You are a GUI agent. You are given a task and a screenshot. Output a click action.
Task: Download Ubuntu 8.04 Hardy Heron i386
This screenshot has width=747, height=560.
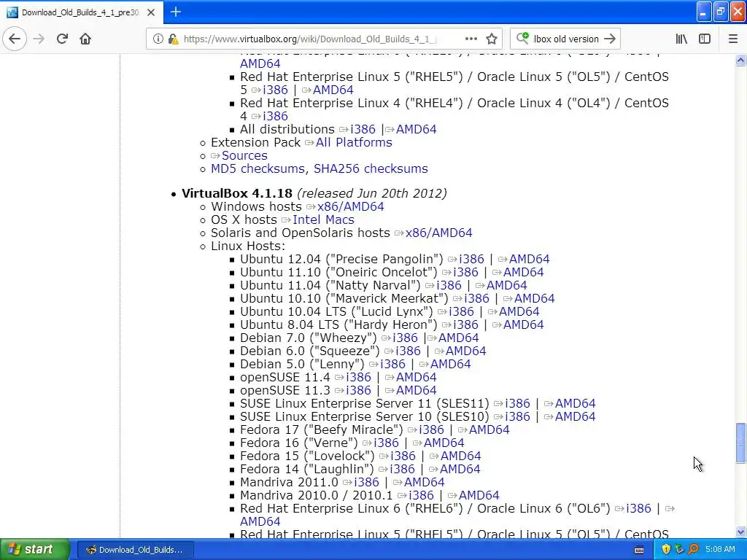point(465,324)
